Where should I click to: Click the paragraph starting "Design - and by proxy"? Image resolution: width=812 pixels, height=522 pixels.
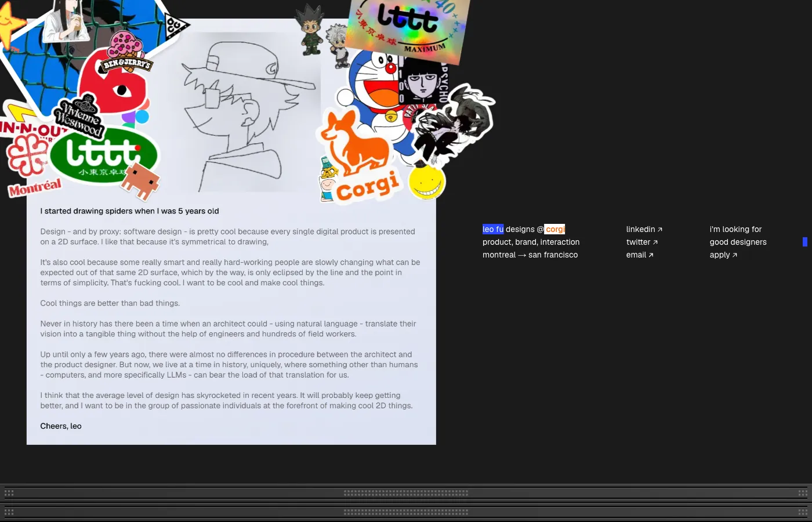227,237
